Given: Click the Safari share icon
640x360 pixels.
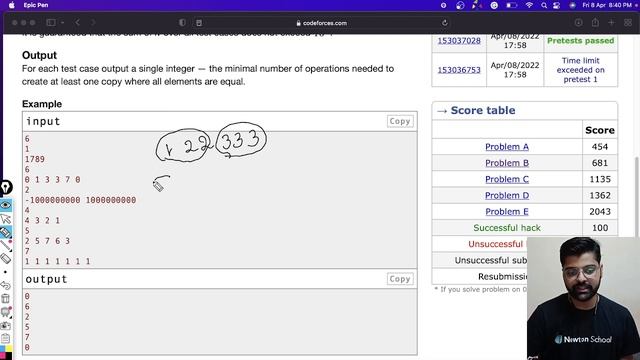Looking at the screenshot, I should (595, 23).
